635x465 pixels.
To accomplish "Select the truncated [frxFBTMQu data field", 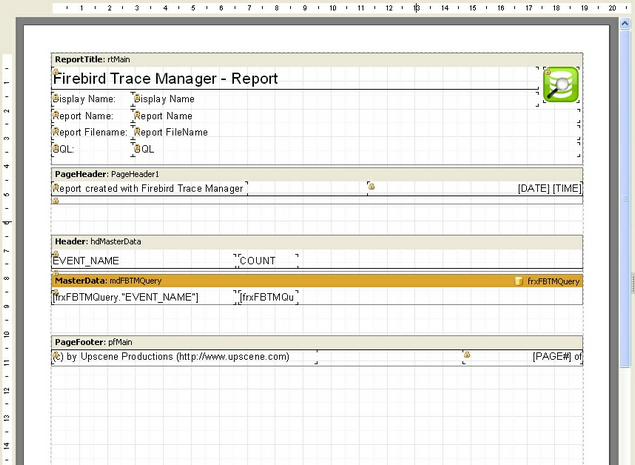I will coord(268,297).
